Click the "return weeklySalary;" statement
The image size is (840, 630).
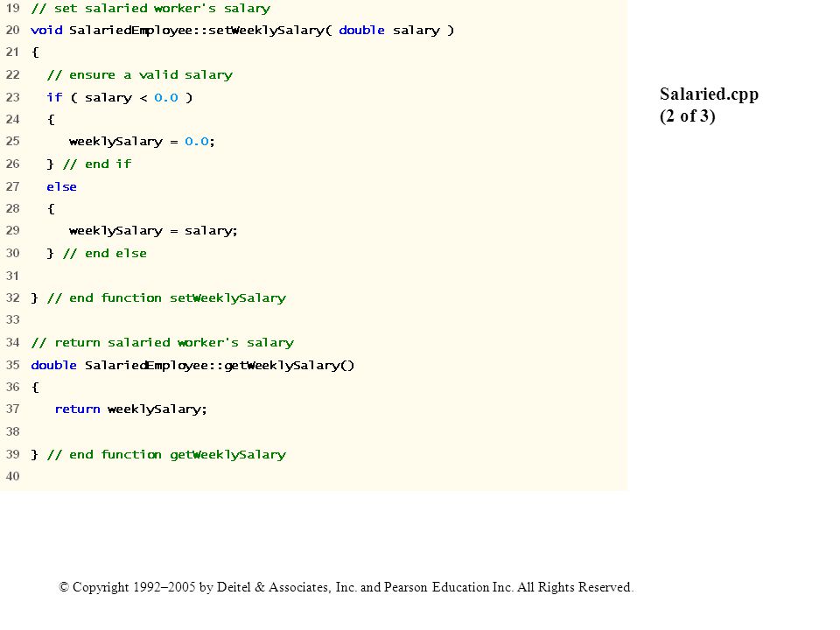(130, 409)
